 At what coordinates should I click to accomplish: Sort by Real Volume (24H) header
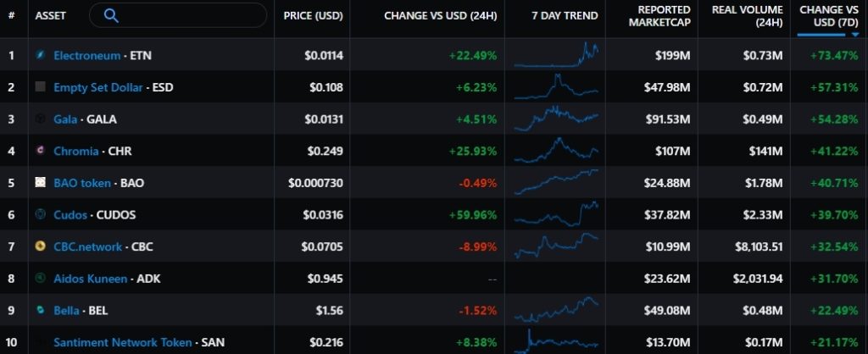[749, 16]
